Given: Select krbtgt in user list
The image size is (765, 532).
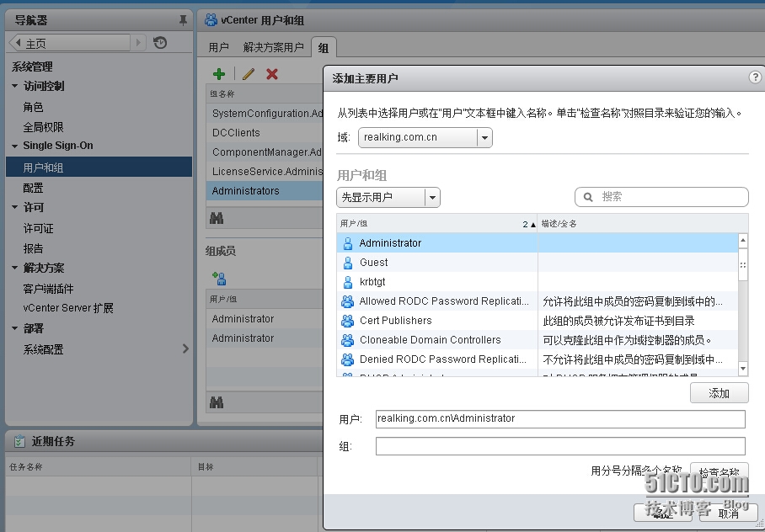Looking at the screenshot, I should pos(538,282).
